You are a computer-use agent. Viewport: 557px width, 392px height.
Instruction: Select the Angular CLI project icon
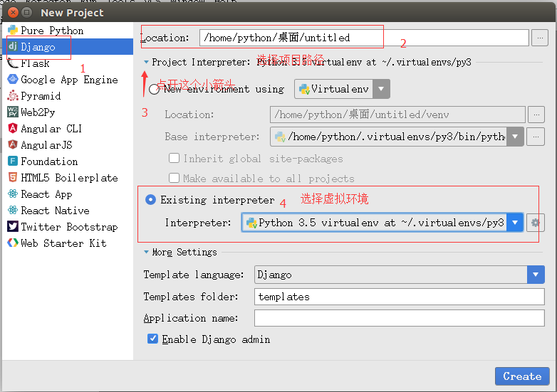(13, 129)
